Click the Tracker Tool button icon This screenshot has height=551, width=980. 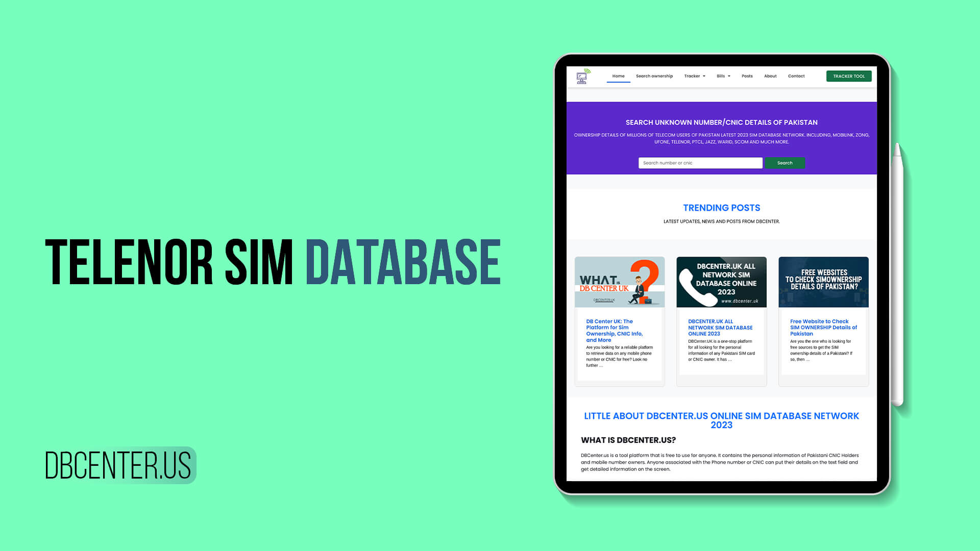pyautogui.click(x=849, y=76)
